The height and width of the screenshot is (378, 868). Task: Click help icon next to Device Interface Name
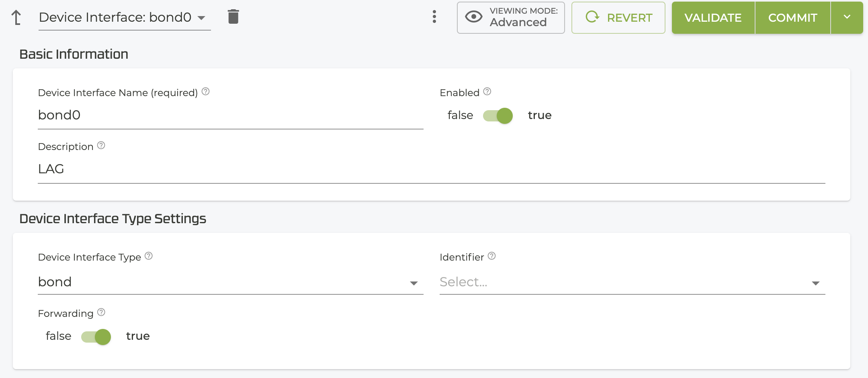pyautogui.click(x=206, y=92)
